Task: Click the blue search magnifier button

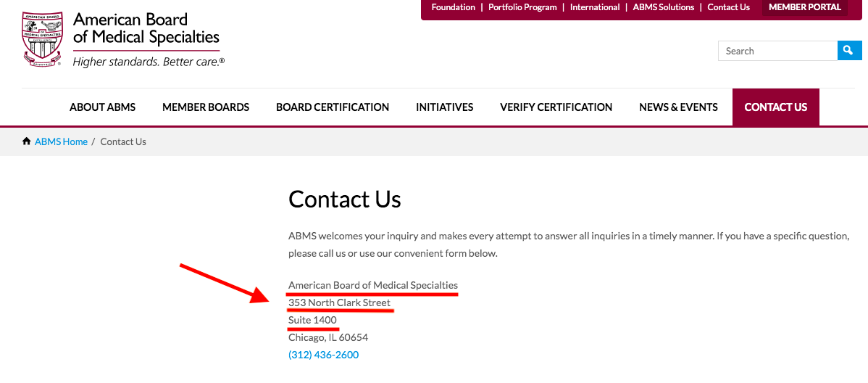Action: (849, 51)
